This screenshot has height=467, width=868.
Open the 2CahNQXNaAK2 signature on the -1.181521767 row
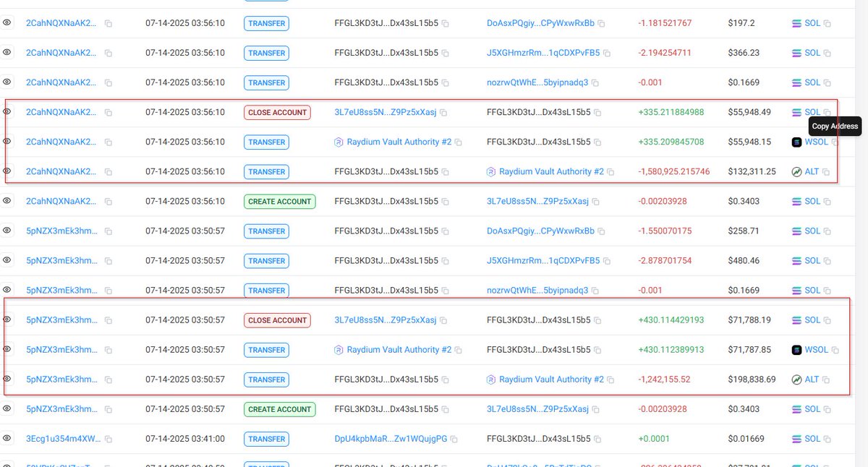point(61,23)
